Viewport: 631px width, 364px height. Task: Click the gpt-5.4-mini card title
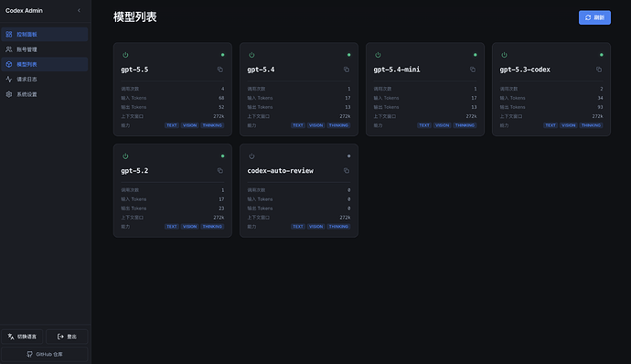coord(396,70)
